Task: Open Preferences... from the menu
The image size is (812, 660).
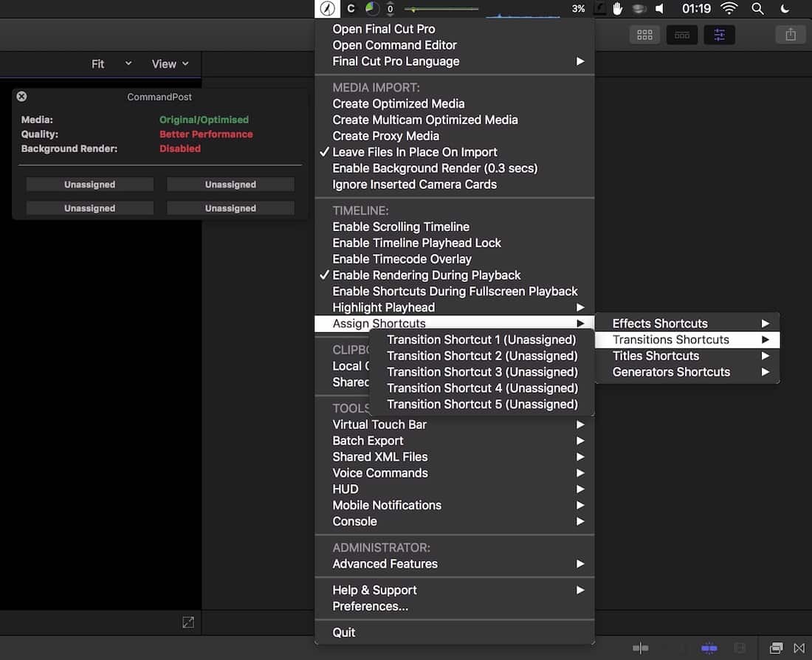Action: click(x=455, y=606)
